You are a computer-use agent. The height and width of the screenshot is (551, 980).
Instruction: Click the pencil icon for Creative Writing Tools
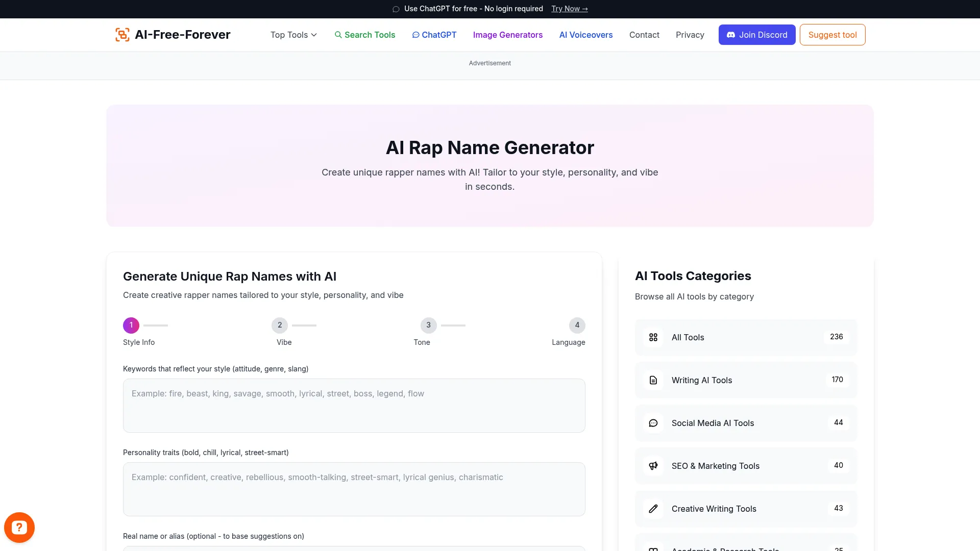653,508
